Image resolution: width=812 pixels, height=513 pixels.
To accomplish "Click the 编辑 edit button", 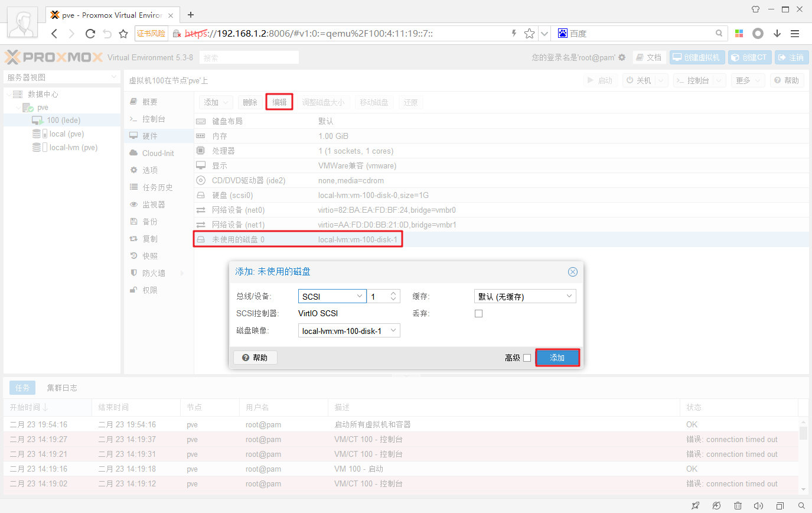I will (279, 102).
